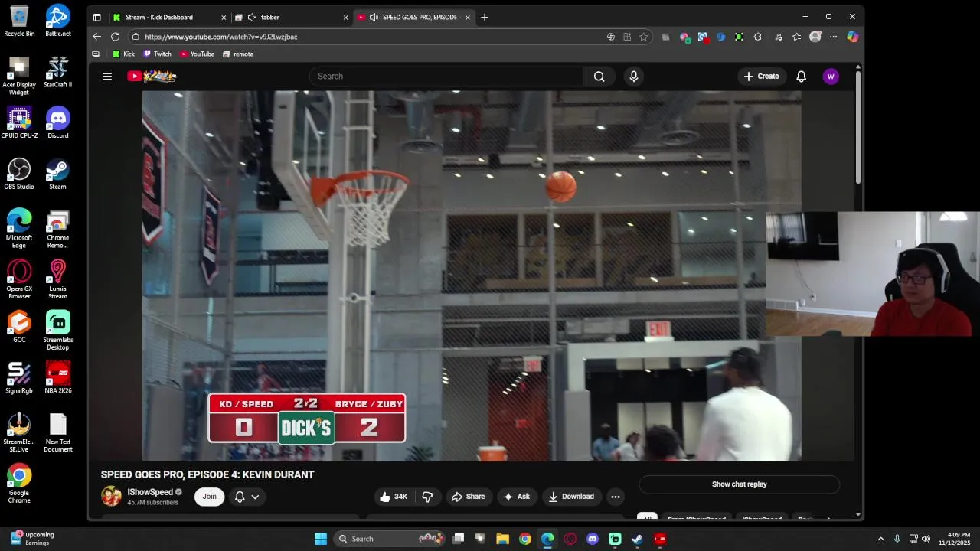This screenshot has width=980, height=551.
Task: Like the video with 34K likes
Action: click(x=394, y=497)
